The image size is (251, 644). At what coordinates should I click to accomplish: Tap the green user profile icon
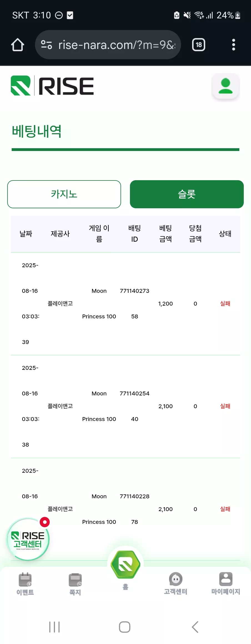(x=225, y=86)
